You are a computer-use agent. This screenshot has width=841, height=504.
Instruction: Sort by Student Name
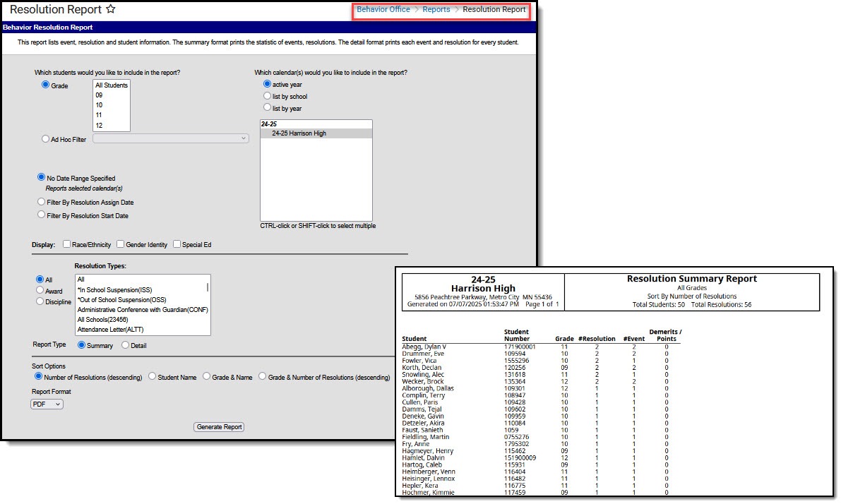pos(153,376)
